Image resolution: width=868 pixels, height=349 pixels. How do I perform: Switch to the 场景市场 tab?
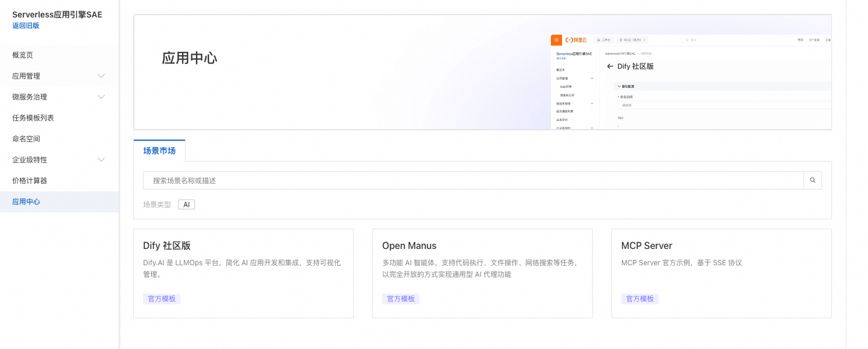tap(159, 151)
